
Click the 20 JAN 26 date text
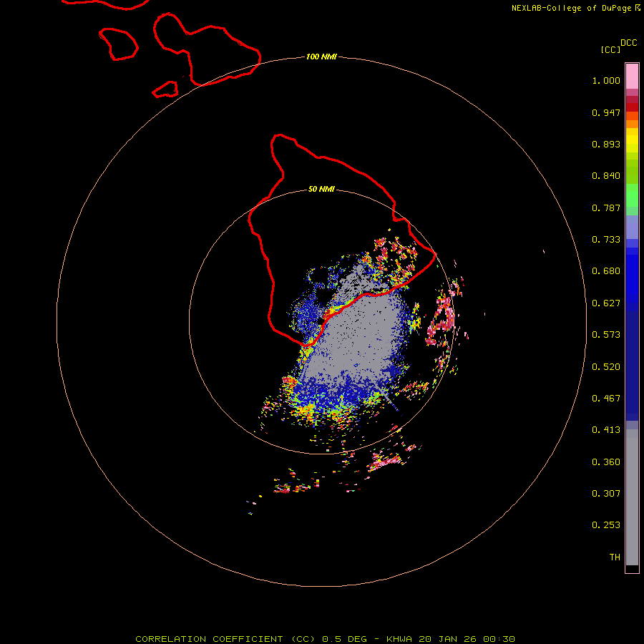(448, 639)
